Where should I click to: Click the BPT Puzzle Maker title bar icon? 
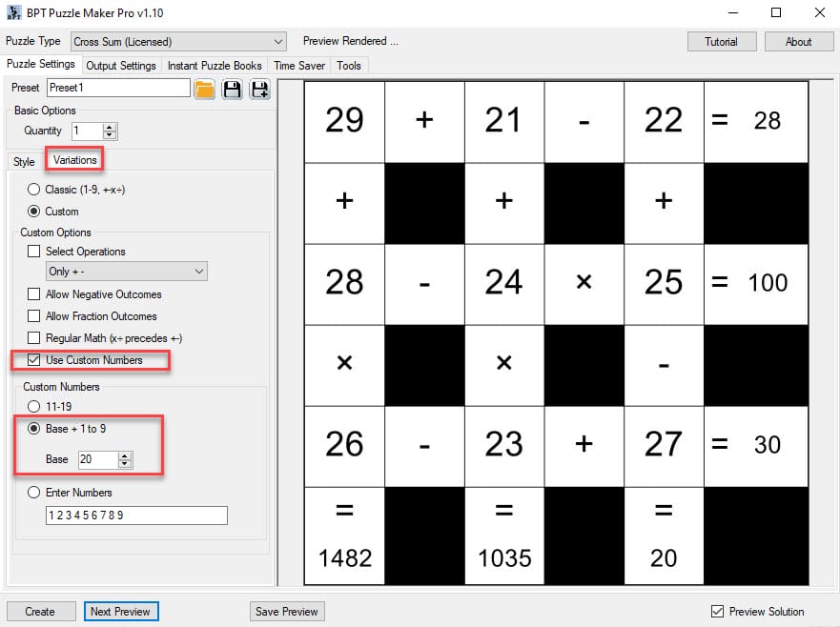click(13, 12)
